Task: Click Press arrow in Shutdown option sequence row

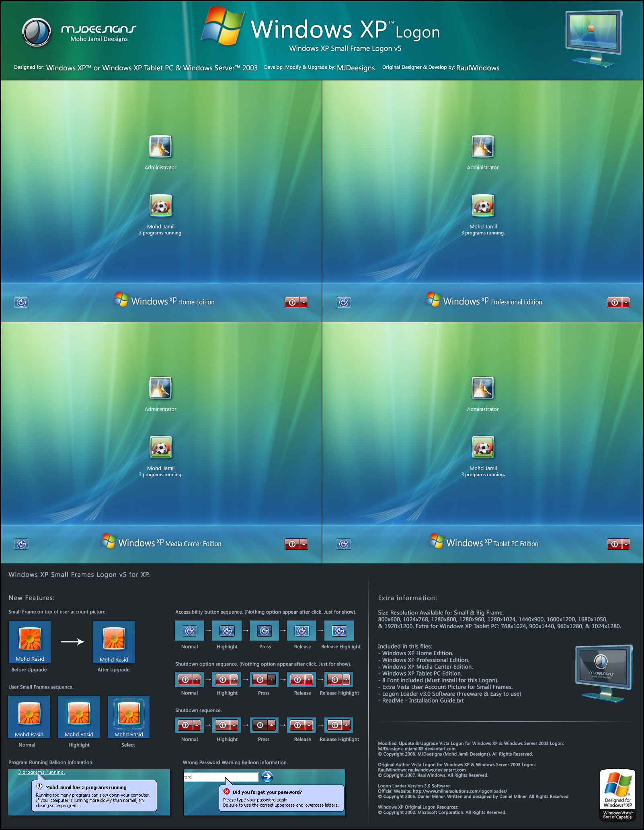Action: pyautogui.click(x=271, y=680)
